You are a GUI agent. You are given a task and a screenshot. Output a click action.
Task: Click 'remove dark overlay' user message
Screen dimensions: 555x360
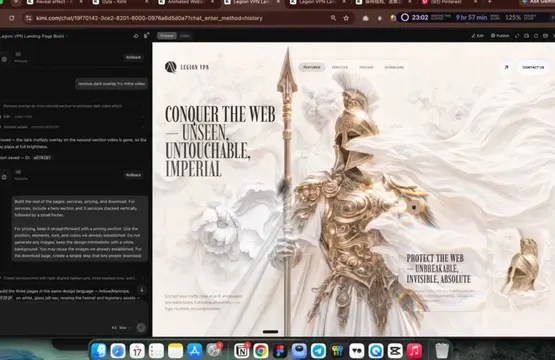[111, 84]
